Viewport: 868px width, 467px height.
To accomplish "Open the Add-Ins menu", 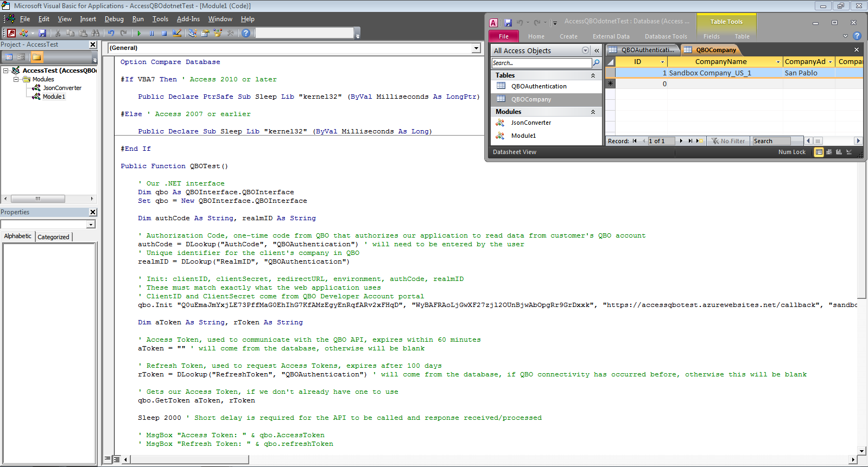I will (x=188, y=19).
